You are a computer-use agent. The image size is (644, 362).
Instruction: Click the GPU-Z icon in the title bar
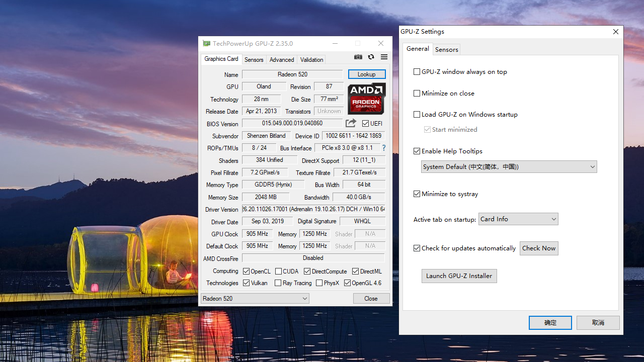pyautogui.click(x=206, y=43)
